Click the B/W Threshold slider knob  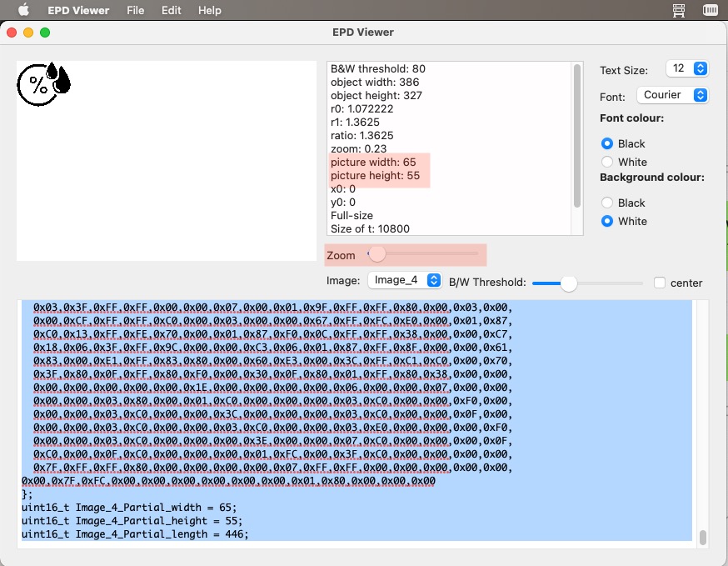pos(568,283)
